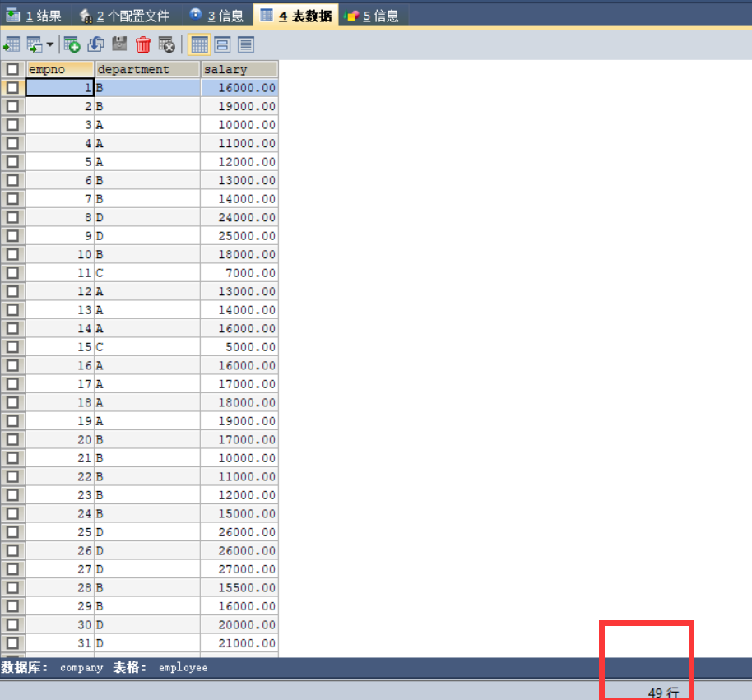This screenshot has height=700, width=752.
Task: Click the 49 行 row count
Action: [663, 693]
